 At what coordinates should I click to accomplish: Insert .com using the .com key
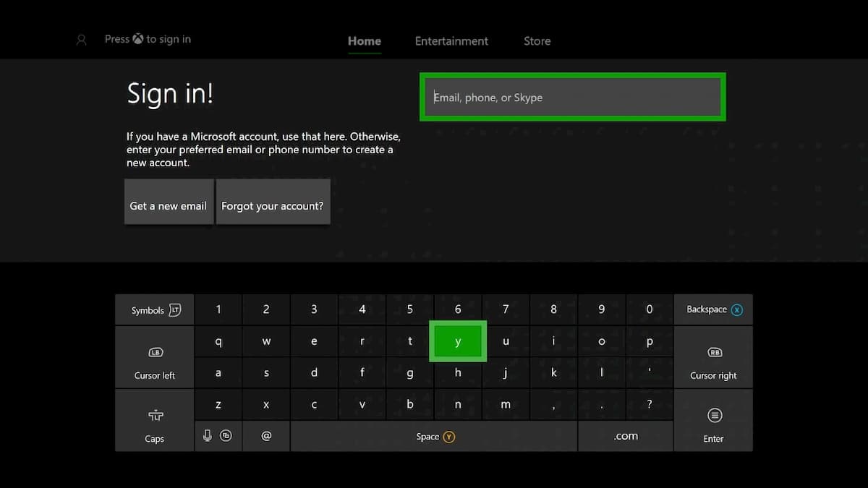(x=626, y=436)
